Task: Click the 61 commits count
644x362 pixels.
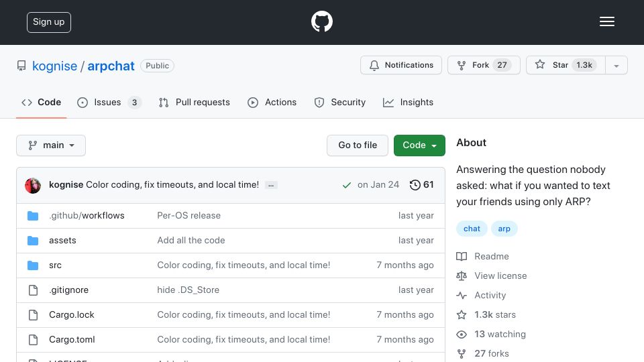Action: point(429,185)
